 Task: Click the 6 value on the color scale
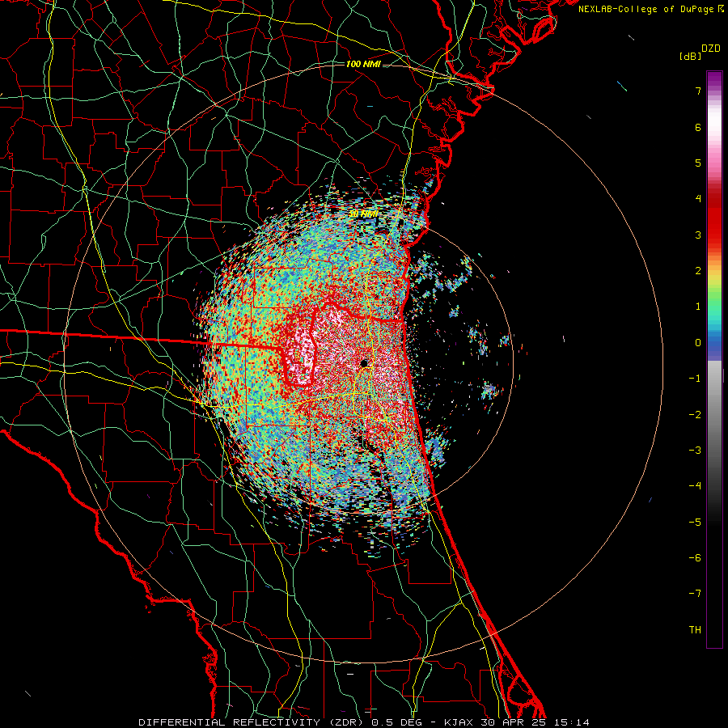click(x=698, y=127)
